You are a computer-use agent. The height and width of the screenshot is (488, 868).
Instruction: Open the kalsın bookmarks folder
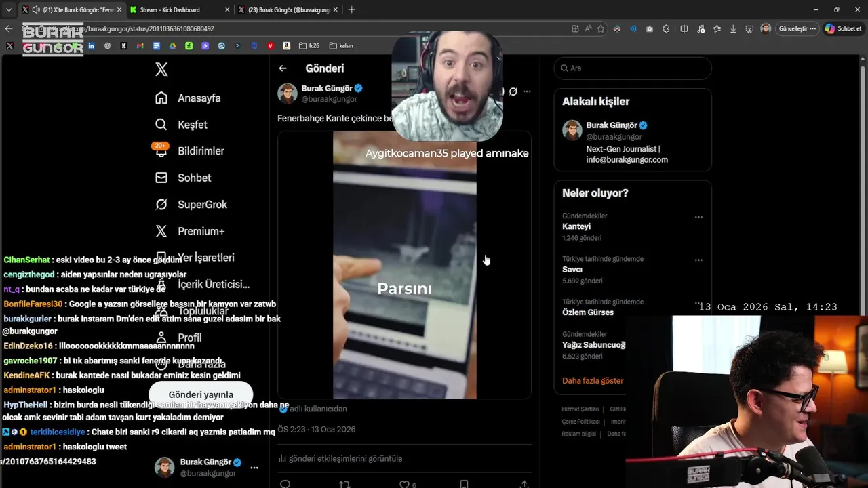(341, 46)
